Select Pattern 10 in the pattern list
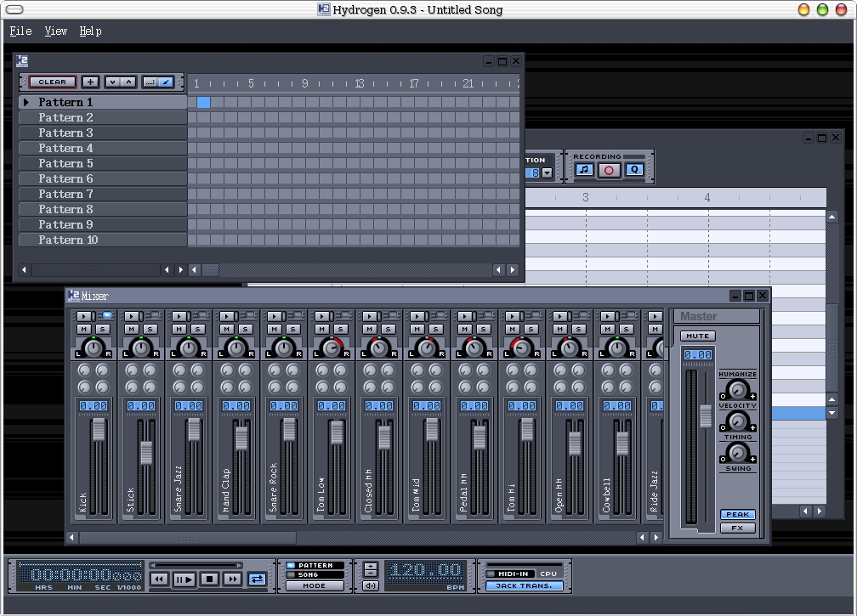The image size is (857, 616). click(104, 240)
